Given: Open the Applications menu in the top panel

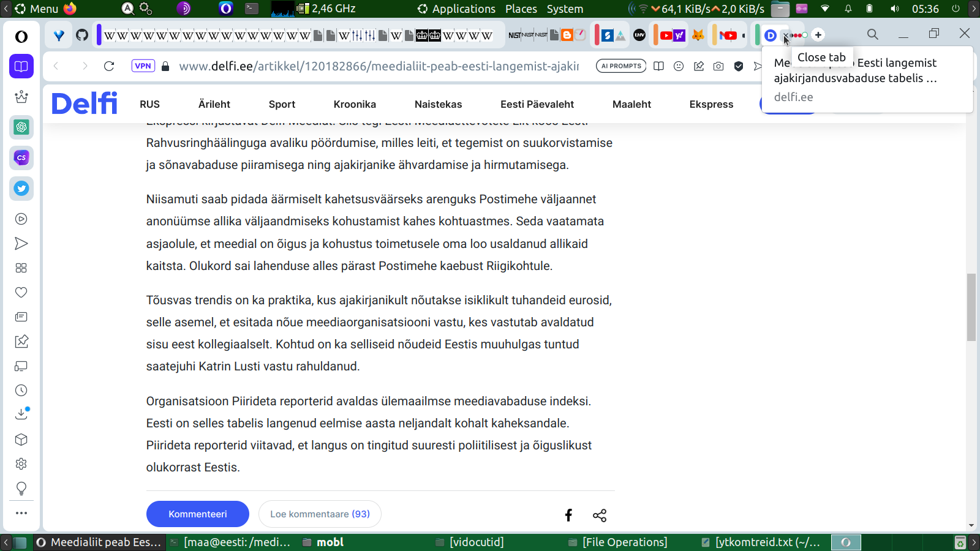Looking at the screenshot, I should 457,9.
